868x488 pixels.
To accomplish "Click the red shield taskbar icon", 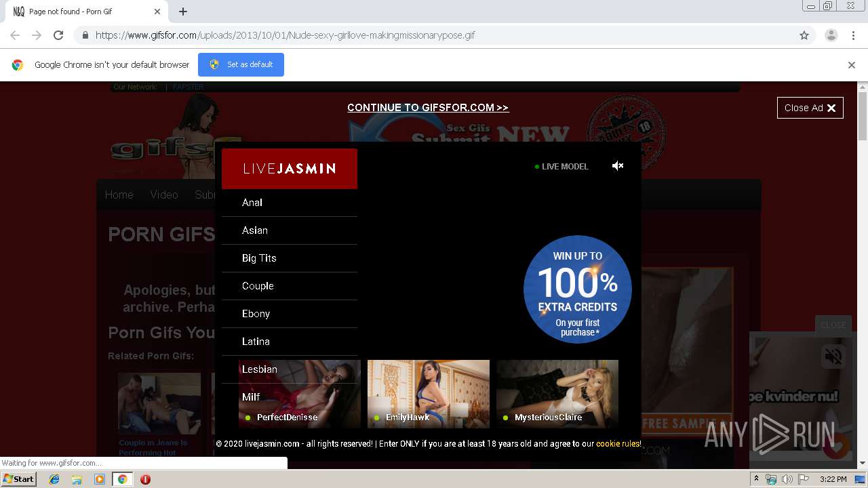I will (145, 479).
